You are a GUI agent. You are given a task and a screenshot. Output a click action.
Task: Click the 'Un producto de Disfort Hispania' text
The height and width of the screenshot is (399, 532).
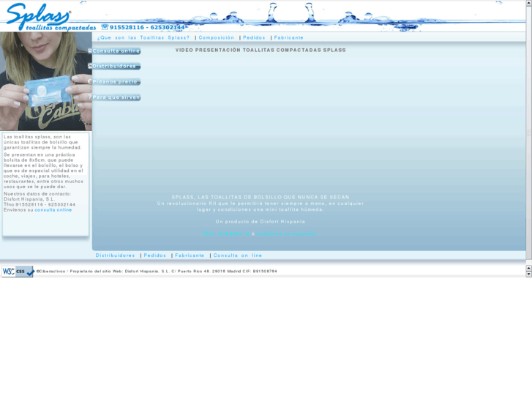coord(261,222)
